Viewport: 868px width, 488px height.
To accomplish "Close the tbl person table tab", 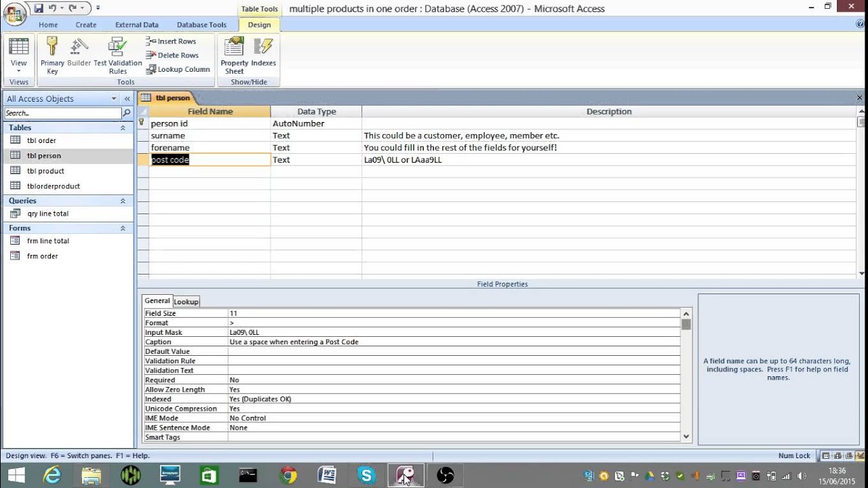I will coord(860,98).
